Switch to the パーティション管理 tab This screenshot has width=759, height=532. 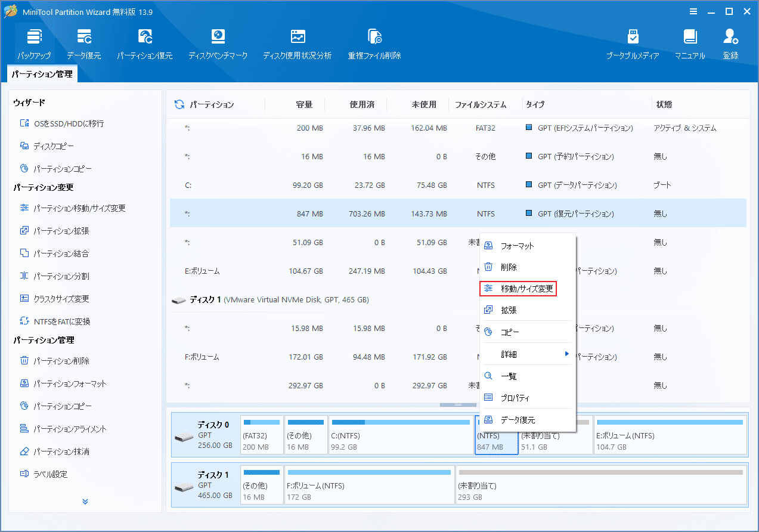pyautogui.click(x=42, y=74)
